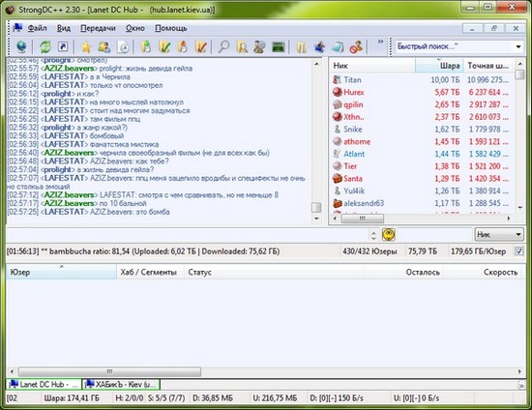
Task: Toggle the checkbox beside ГБ/Юзер stats
Action: click(x=519, y=251)
